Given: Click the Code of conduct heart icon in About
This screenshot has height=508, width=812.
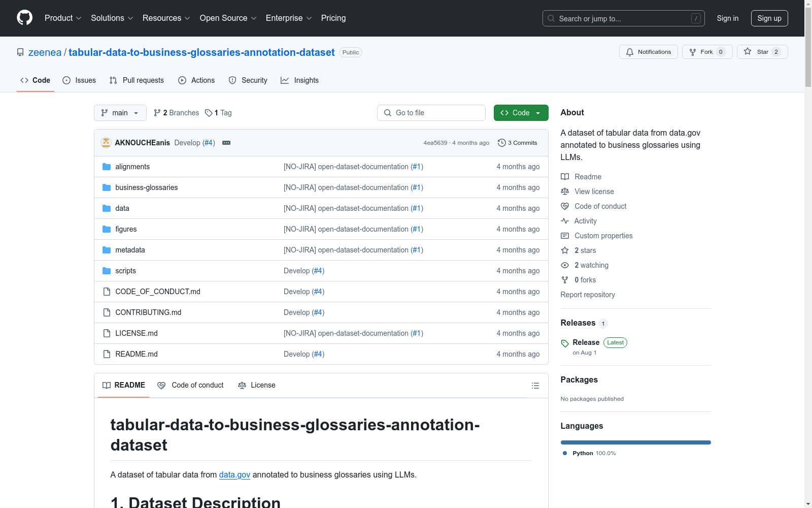Looking at the screenshot, I should 565,206.
